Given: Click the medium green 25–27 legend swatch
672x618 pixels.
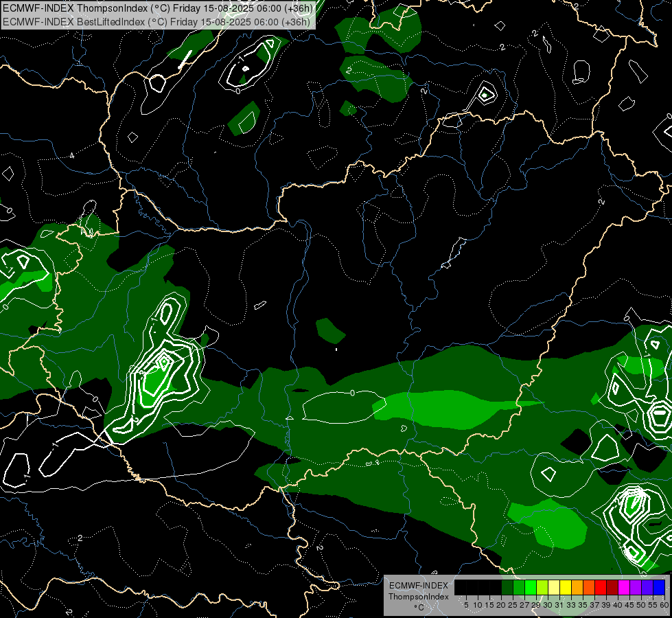Looking at the screenshot, I should click(x=519, y=587).
